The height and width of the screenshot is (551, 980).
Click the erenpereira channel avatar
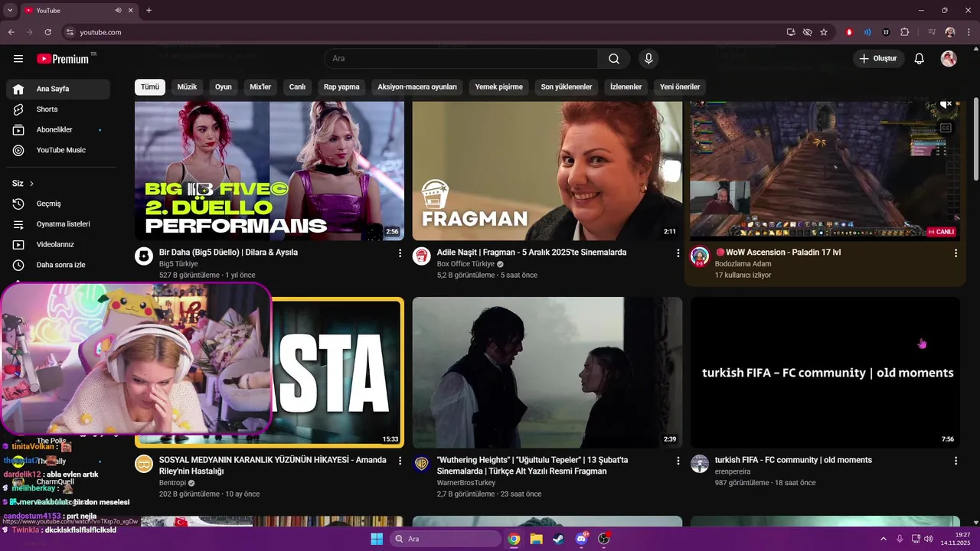point(700,464)
